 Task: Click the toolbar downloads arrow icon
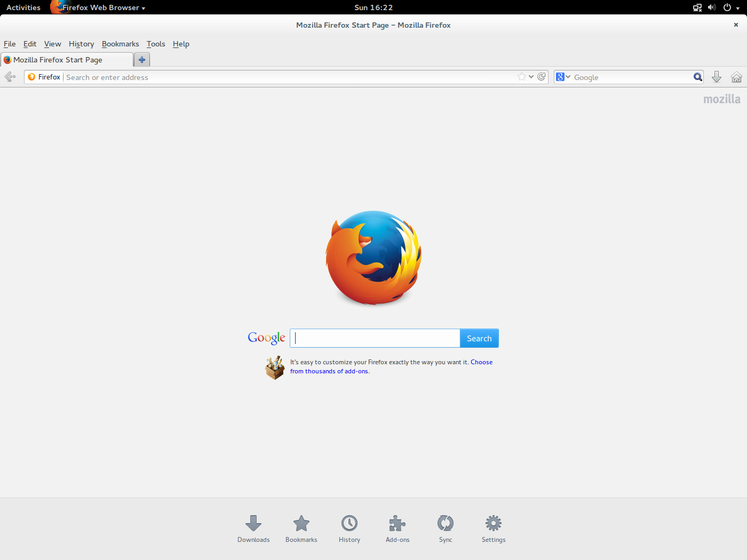coord(717,77)
